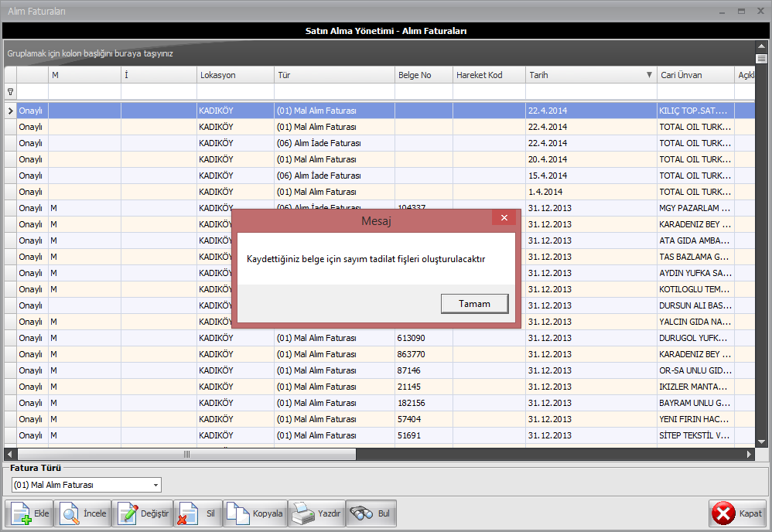The width and height of the screenshot is (772, 532).
Task: Select the KILIÇ TOP.SAT. row
Action: tap(380, 111)
